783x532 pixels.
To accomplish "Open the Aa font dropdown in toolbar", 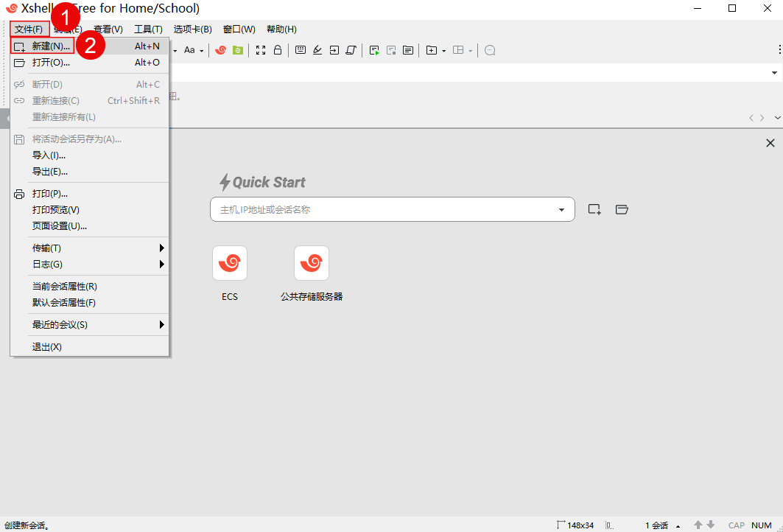I will [x=193, y=50].
